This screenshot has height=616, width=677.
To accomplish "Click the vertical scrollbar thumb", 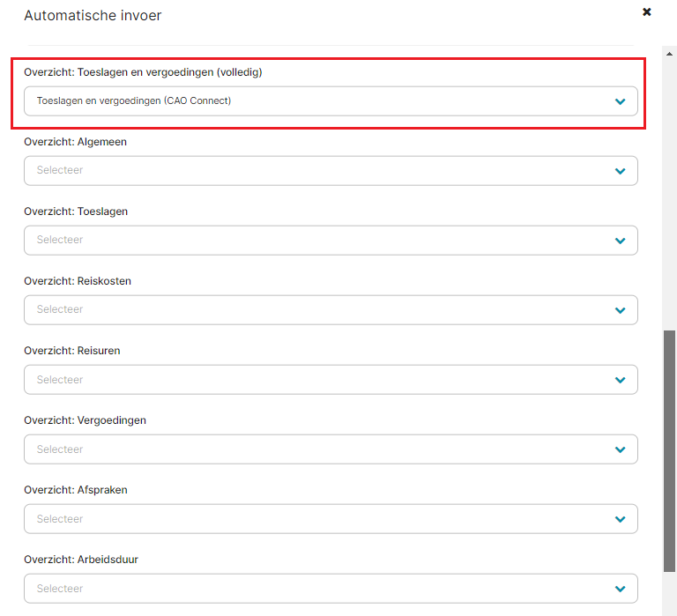I will (669, 451).
